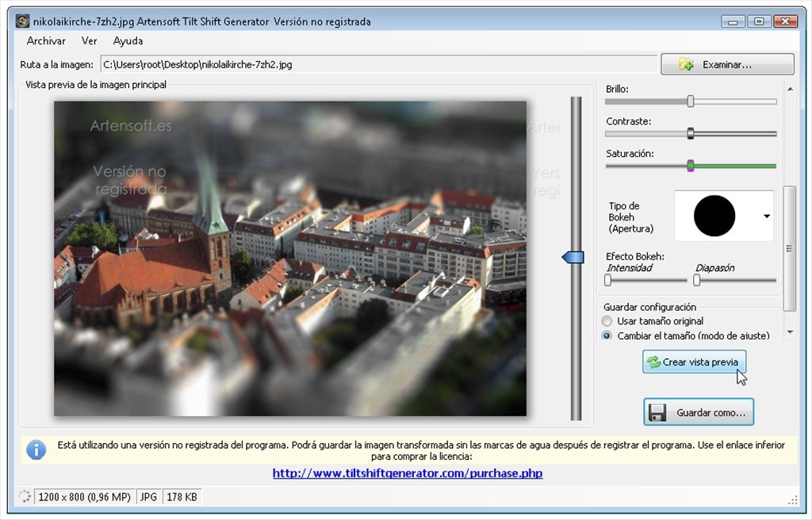The height and width of the screenshot is (520, 812).
Task: Click the JPG format status entry
Action: point(148,497)
